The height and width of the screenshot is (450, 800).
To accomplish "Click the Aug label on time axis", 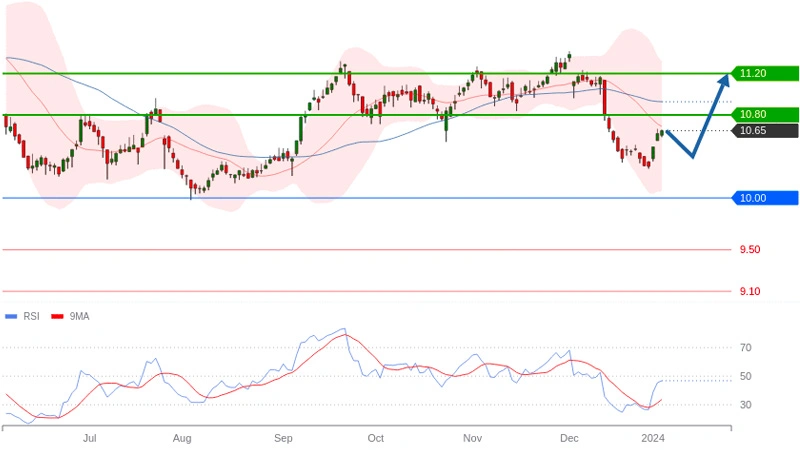I will pyautogui.click(x=182, y=438).
